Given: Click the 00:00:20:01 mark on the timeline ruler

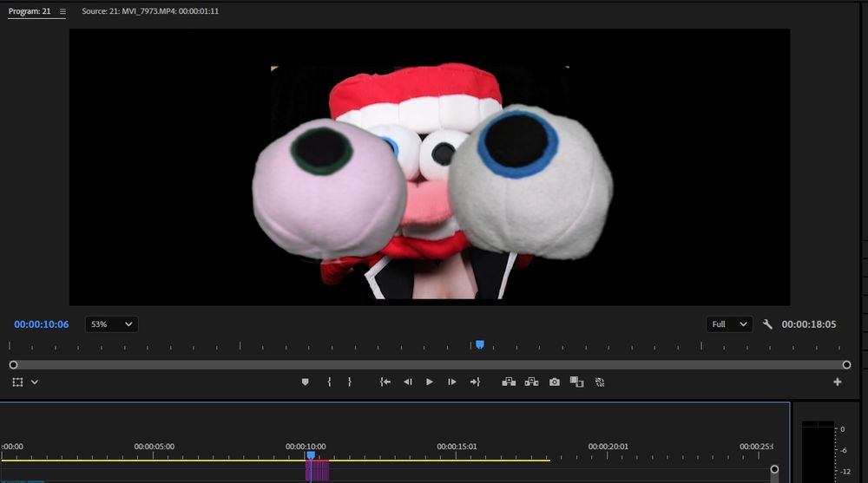Looking at the screenshot, I should (608, 447).
